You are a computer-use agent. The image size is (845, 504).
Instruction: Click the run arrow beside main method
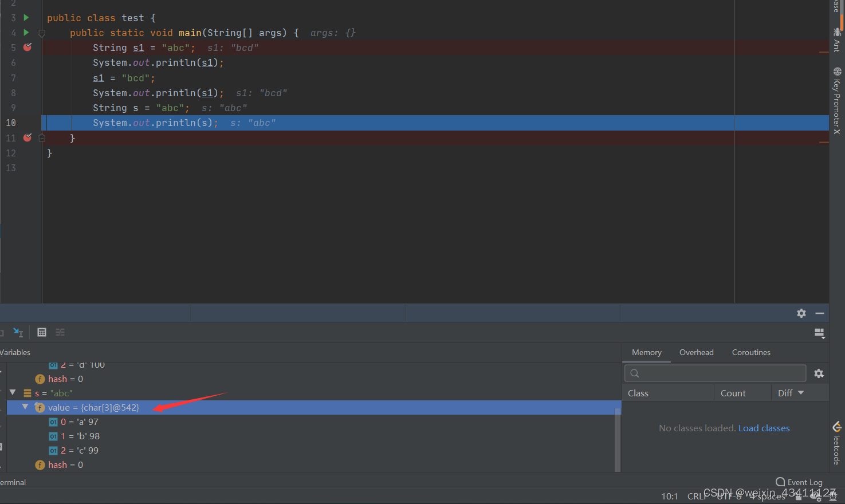click(x=26, y=33)
